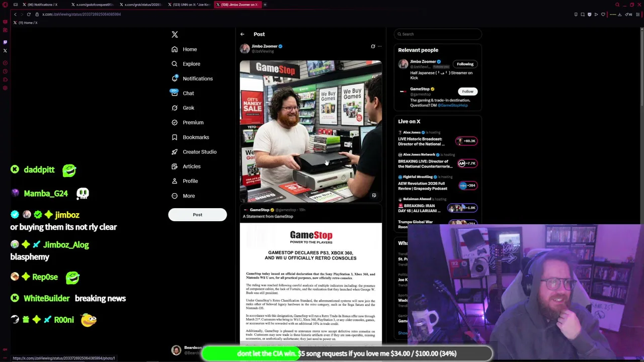Click the snapshot toolbar icon
Screen dimensions: 644x362
point(583,14)
